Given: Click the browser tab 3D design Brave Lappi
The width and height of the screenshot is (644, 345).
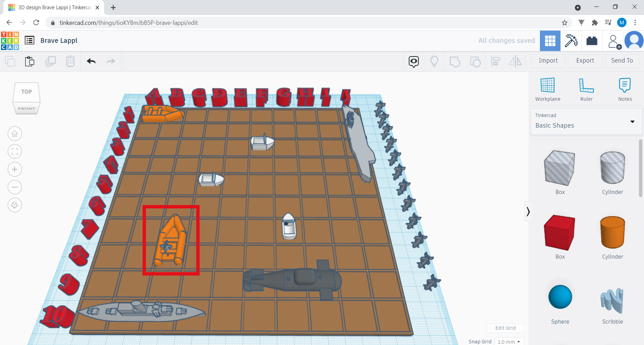Looking at the screenshot, I should pos(54,7).
